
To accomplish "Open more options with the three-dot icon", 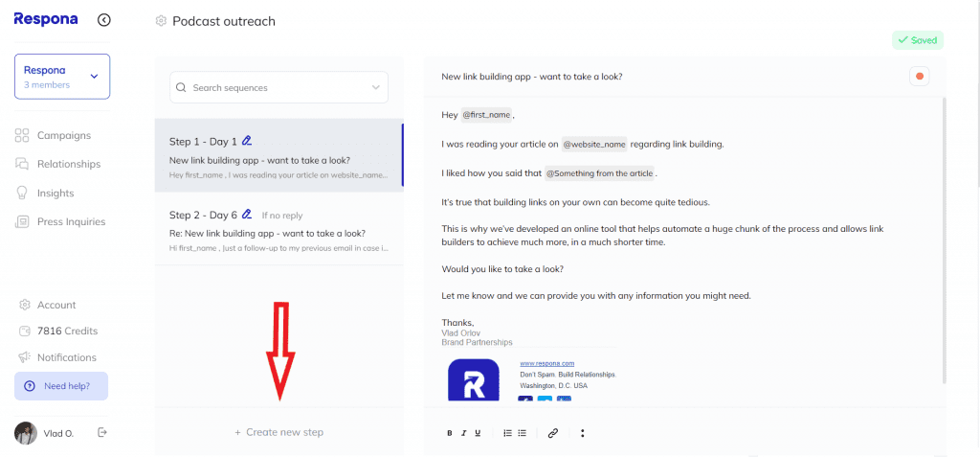I will point(583,433).
